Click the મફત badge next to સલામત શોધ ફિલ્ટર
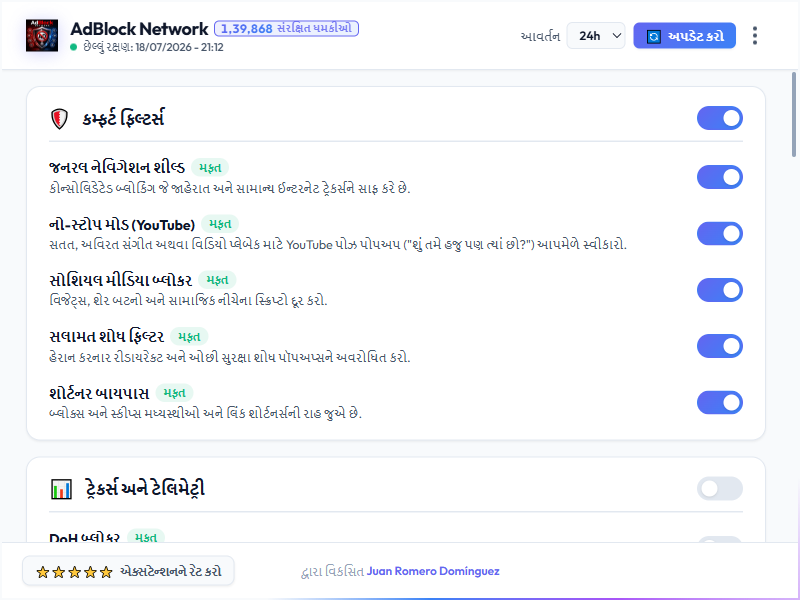800x600 pixels. click(x=189, y=336)
